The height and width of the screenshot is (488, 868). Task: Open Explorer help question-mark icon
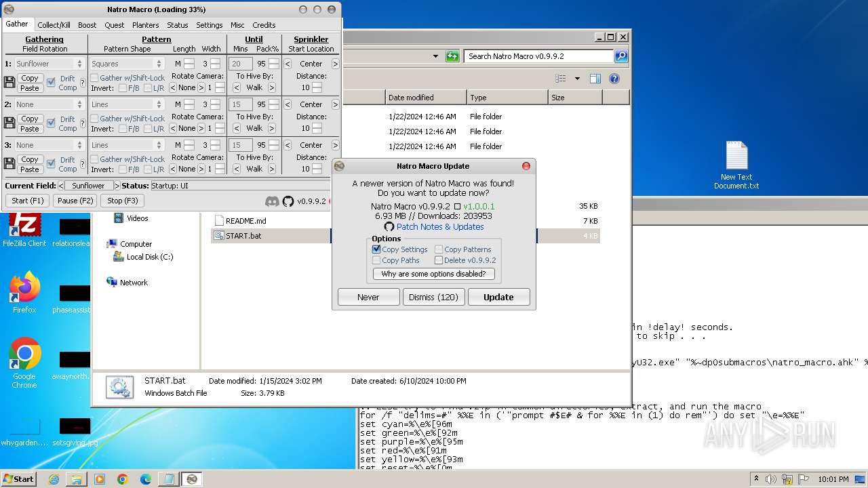(x=614, y=79)
